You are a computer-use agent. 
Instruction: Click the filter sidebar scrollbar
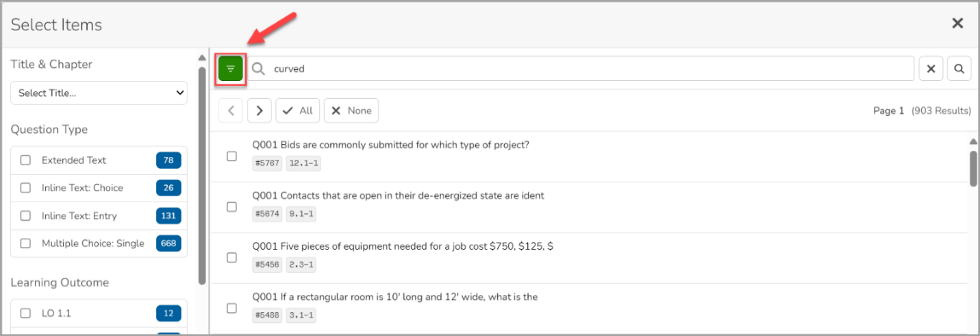202,175
